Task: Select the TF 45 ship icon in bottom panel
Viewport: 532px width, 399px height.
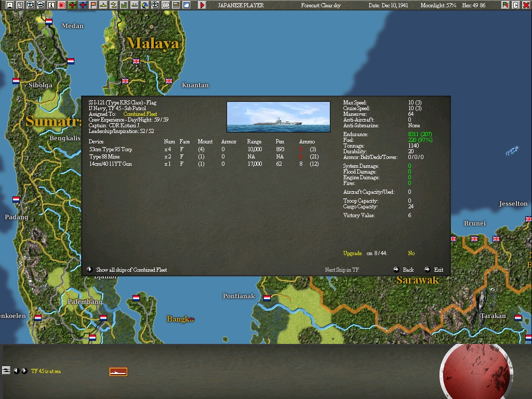Action: coord(118,372)
